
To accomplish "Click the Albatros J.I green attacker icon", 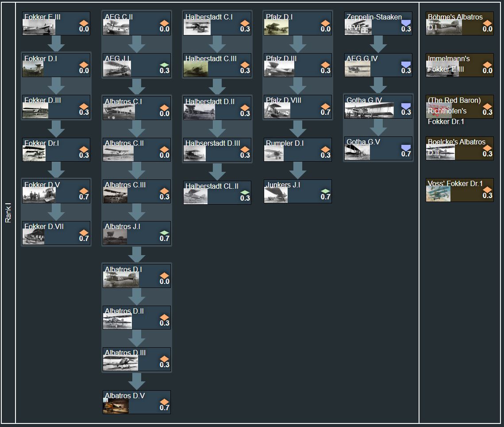I will click(x=164, y=232).
